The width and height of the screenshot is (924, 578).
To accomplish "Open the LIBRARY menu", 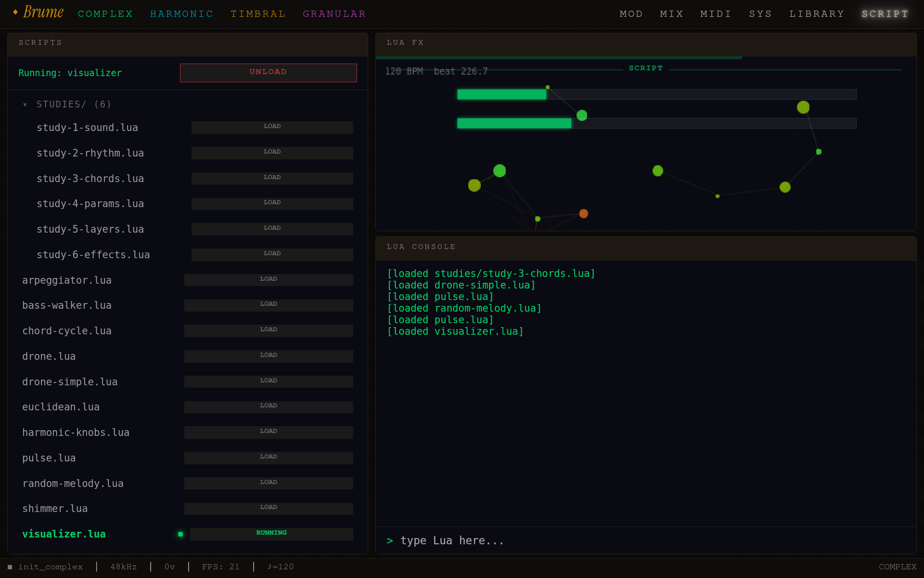I will 817,13.
